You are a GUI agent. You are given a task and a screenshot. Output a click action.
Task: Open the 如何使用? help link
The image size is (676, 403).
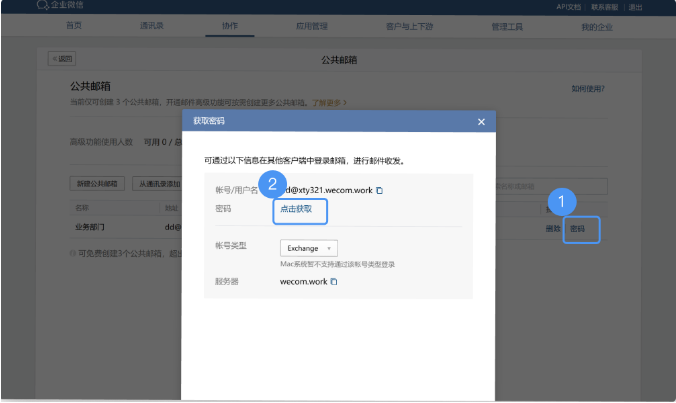point(587,89)
